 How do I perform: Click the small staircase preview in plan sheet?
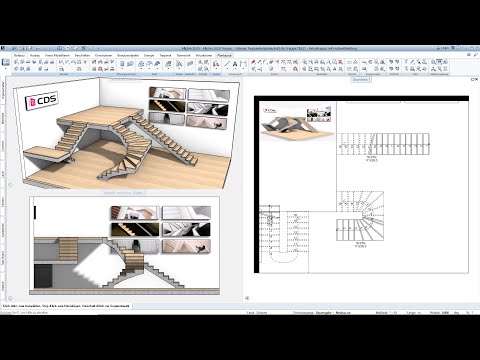coord(298,122)
